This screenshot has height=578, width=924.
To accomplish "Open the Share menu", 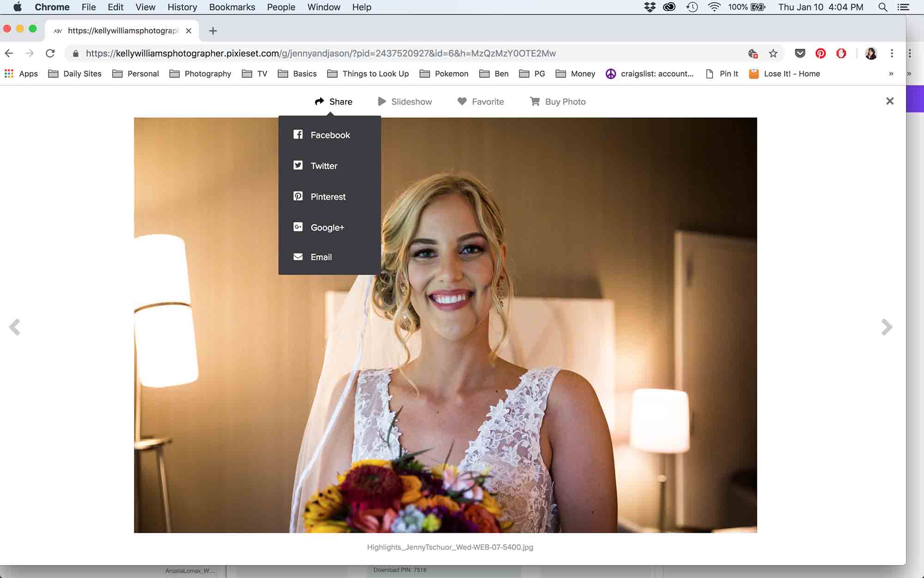I will pos(334,101).
